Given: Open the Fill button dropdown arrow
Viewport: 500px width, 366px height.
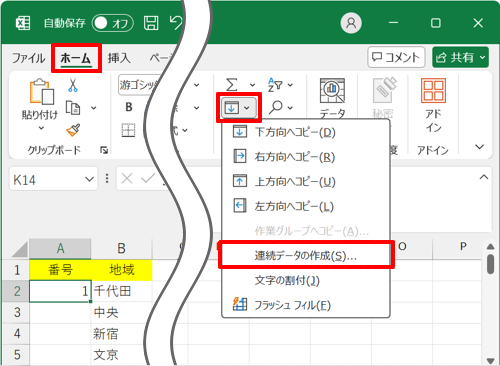Looking at the screenshot, I should click(247, 108).
